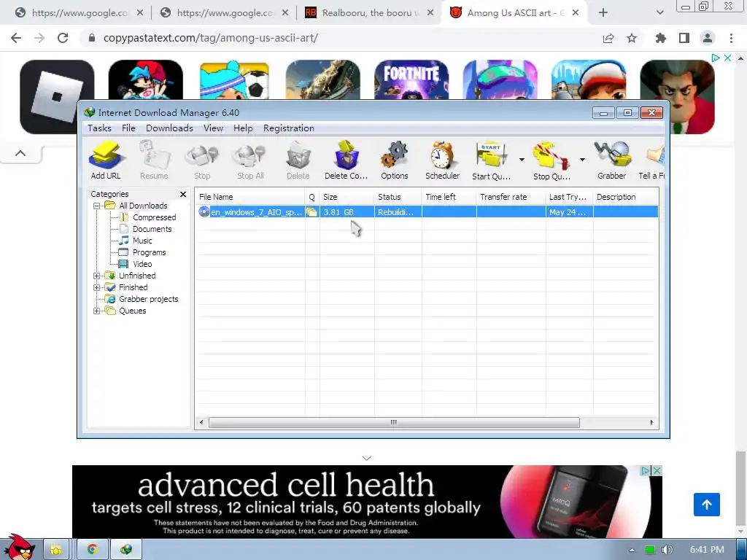This screenshot has width=747, height=560.
Task: Click the right arrow of list scrollbar
Action: point(651,422)
